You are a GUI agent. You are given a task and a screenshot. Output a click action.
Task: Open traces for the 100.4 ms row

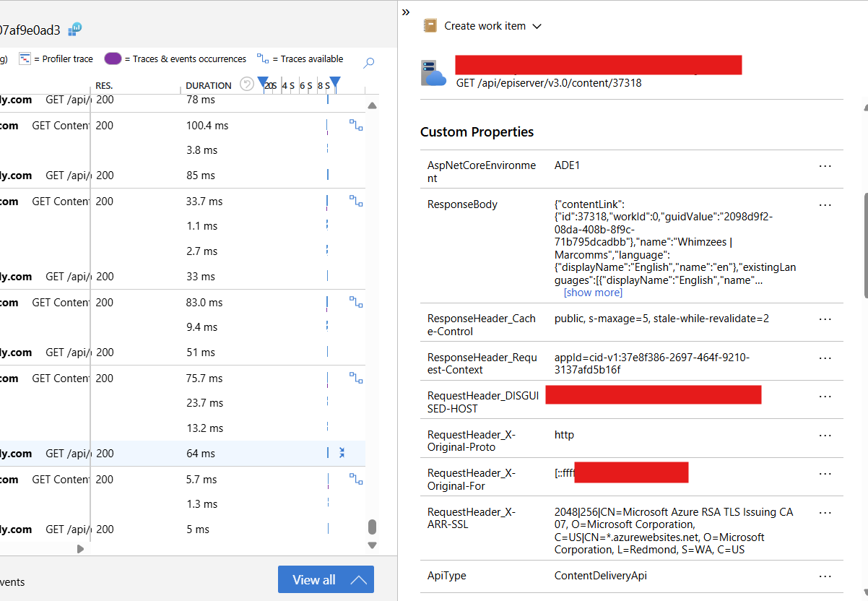tap(356, 125)
